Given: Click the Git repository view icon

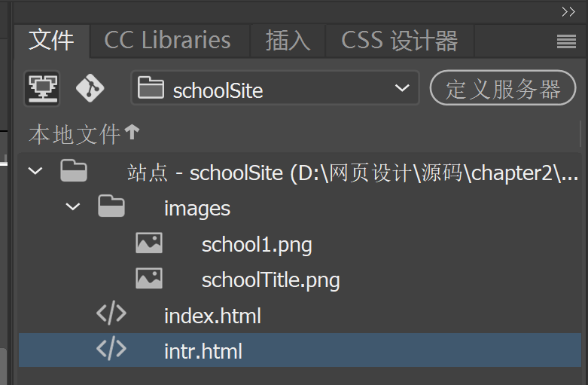Looking at the screenshot, I should point(90,89).
